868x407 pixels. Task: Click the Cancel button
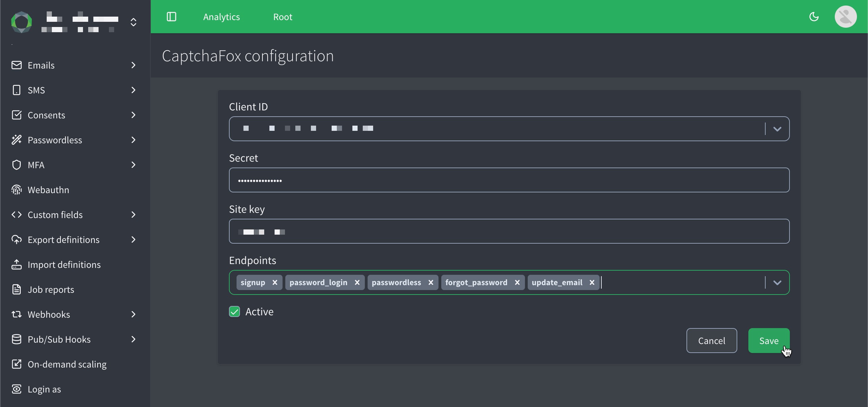click(712, 341)
